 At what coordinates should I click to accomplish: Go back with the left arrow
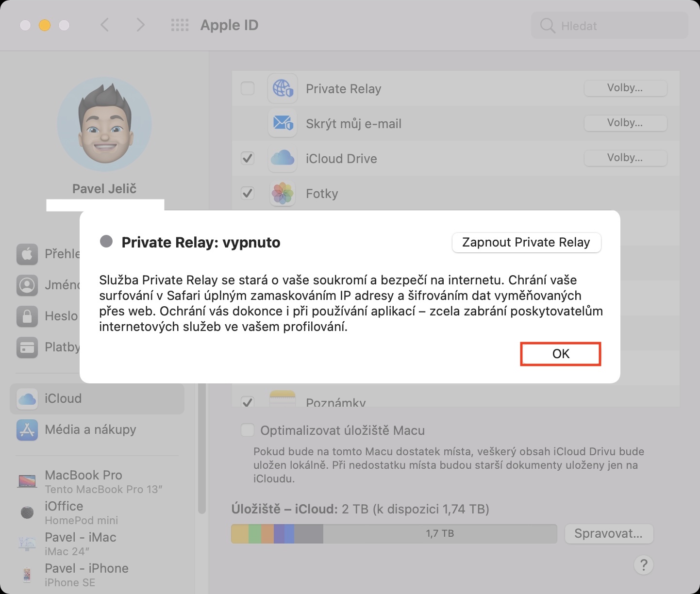pos(104,25)
